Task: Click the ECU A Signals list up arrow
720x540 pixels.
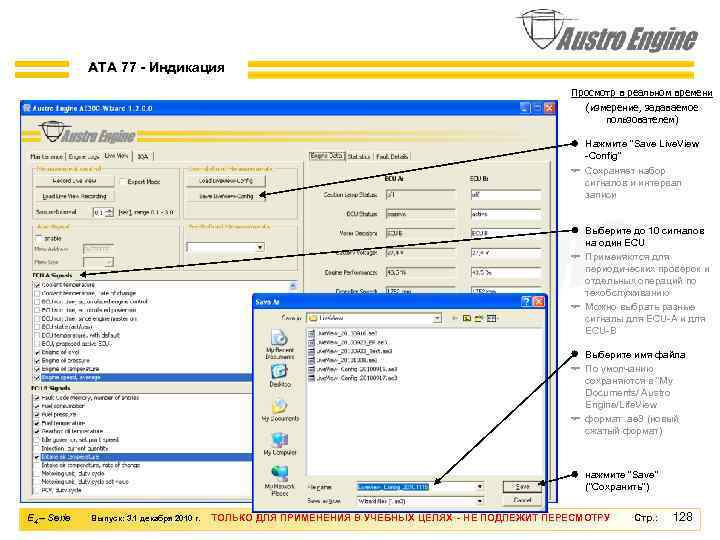Action: pyautogui.click(x=293, y=286)
